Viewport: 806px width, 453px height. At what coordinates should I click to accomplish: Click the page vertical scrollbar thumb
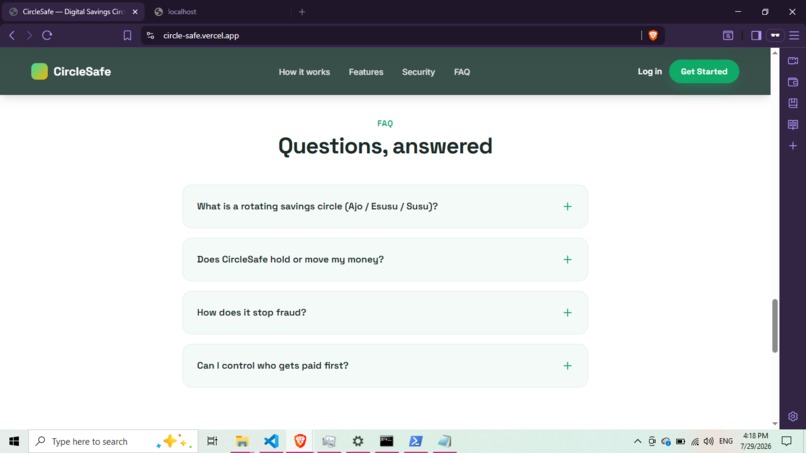(x=775, y=325)
